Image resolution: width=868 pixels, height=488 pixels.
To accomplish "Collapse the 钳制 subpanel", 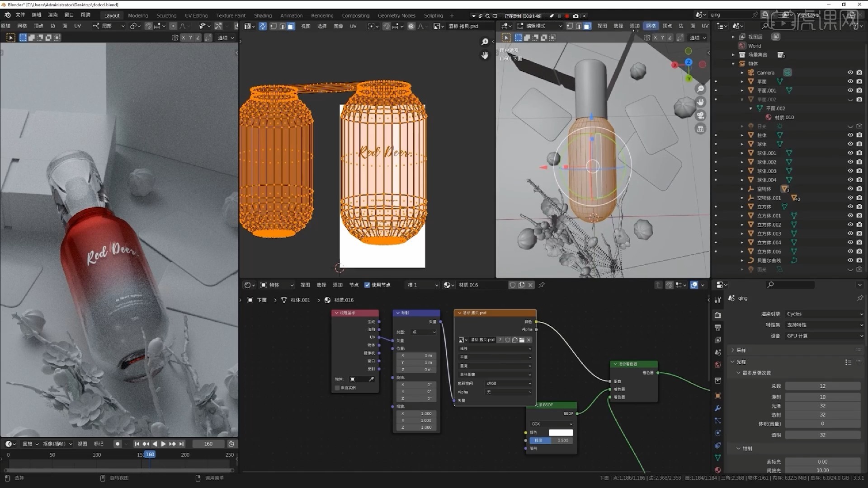I will [x=738, y=449].
